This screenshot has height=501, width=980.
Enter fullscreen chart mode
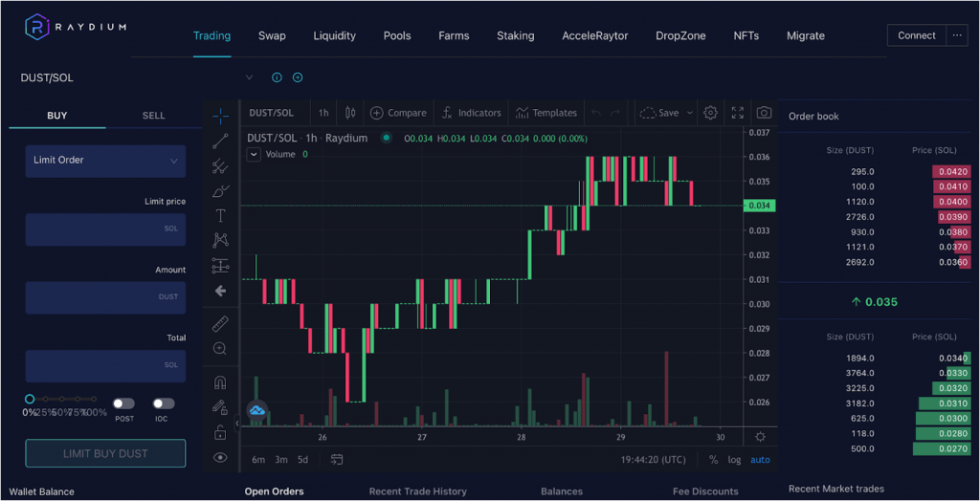click(x=738, y=113)
